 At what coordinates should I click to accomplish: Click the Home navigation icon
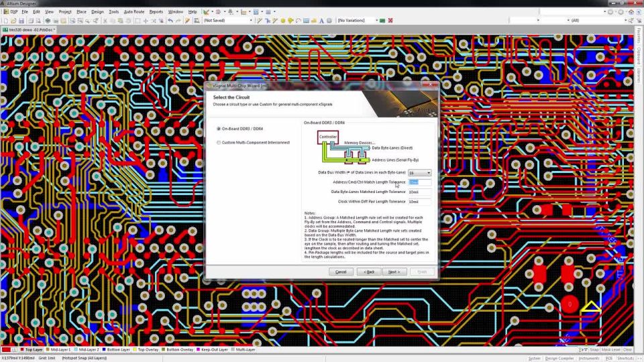click(631, 12)
